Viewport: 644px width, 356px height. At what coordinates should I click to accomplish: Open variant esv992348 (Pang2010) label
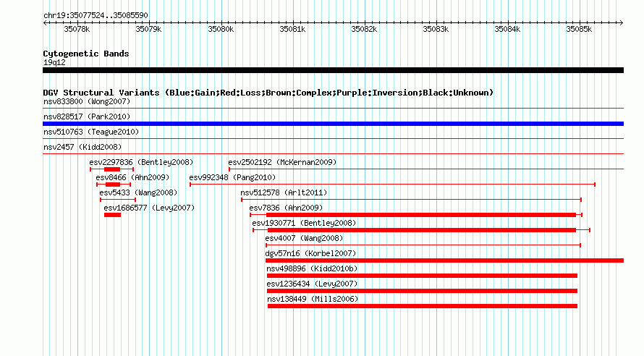tap(232, 177)
